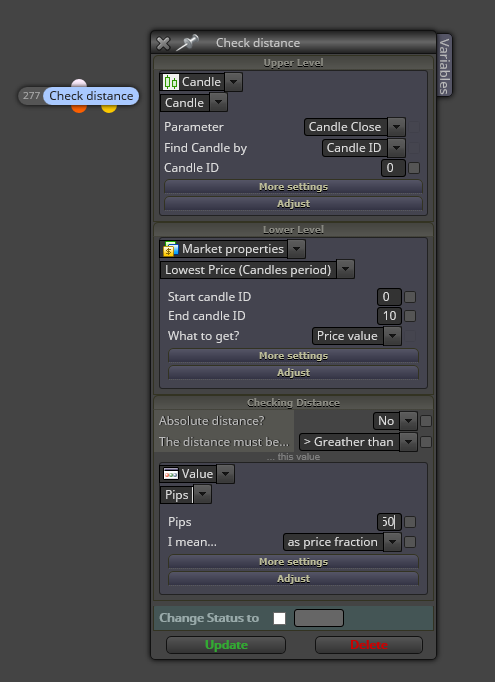495x682 pixels.
Task: Open the What to get dropdown
Action: coord(392,336)
